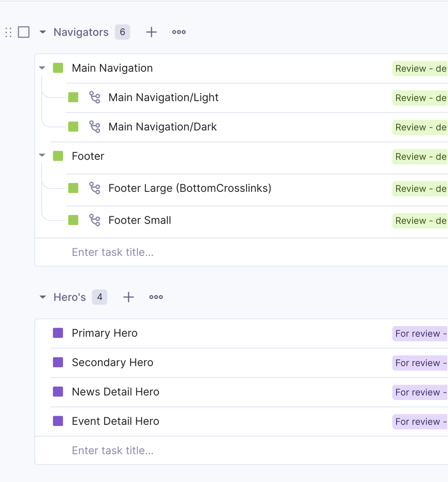The height and width of the screenshot is (482, 448).
Task: Grab the drag handle beside Navigators section
Action: (x=8, y=32)
